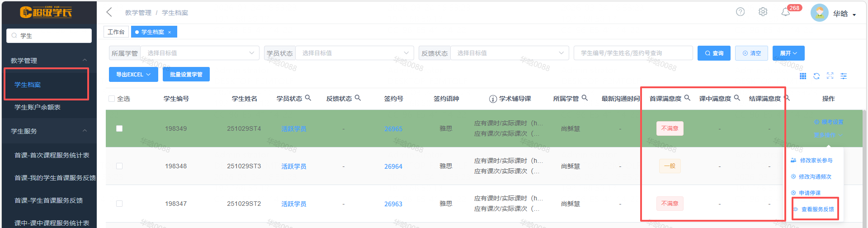Open the 反馈状态 filter dropdown
868x228 pixels.
pos(509,53)
